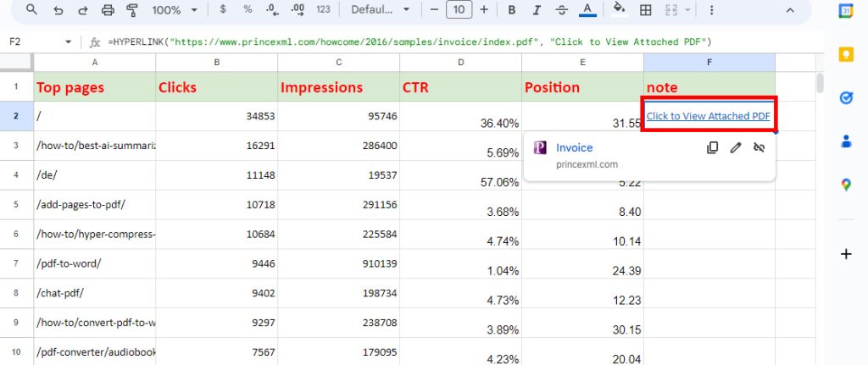Decrease decimal places

(x=272, y=9)
